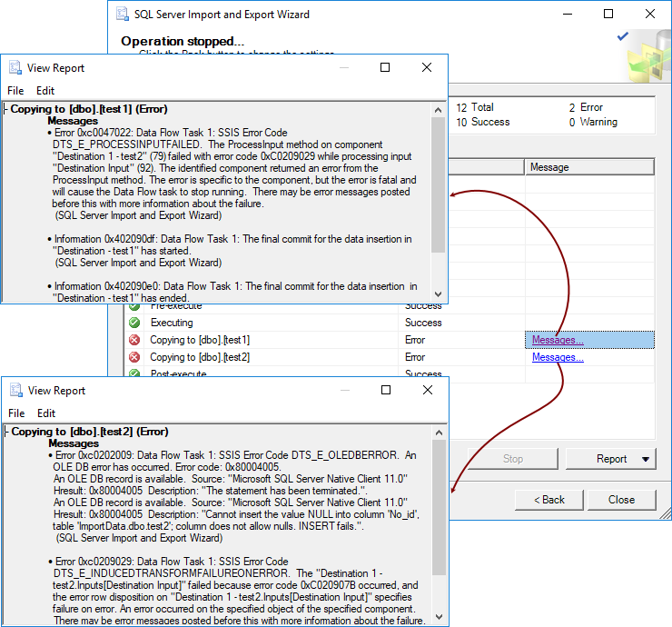672x627 pixels.
Task: Click Messages heading in top View Report
Action: tap(73, 121)
